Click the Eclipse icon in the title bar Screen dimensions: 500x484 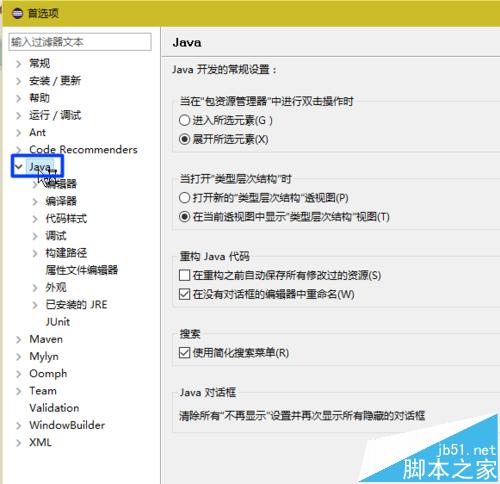click(17, 13)
